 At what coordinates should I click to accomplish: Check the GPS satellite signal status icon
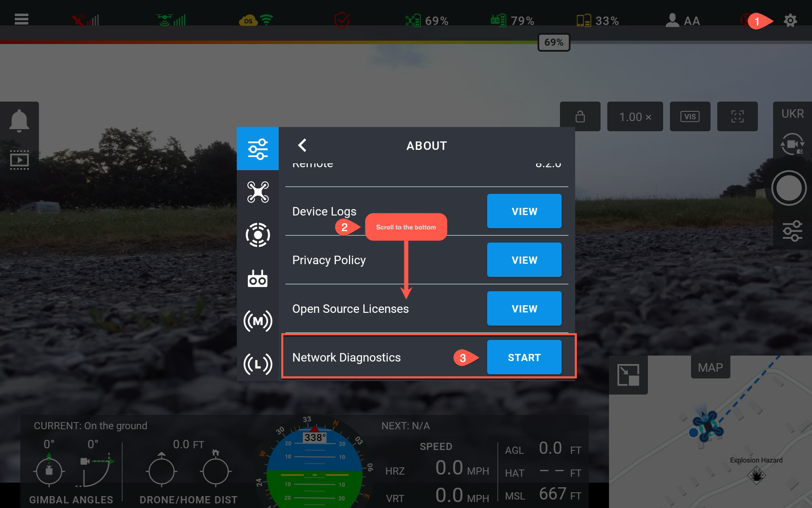pos(85,20)
